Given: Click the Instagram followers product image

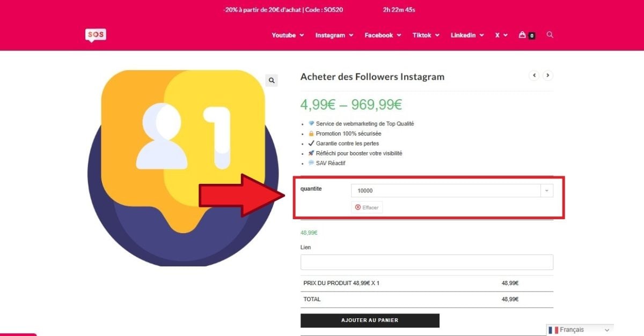Looking at the screenshot, I should pyautogui.click(x=182, y=166).
